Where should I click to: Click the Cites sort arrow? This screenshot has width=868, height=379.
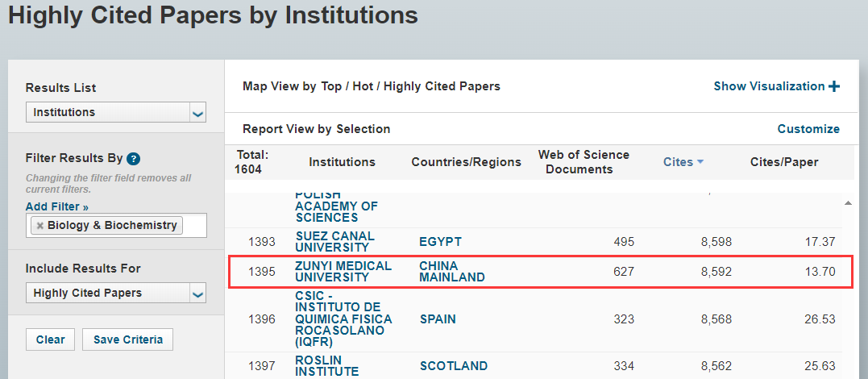[x=700, y=162]
